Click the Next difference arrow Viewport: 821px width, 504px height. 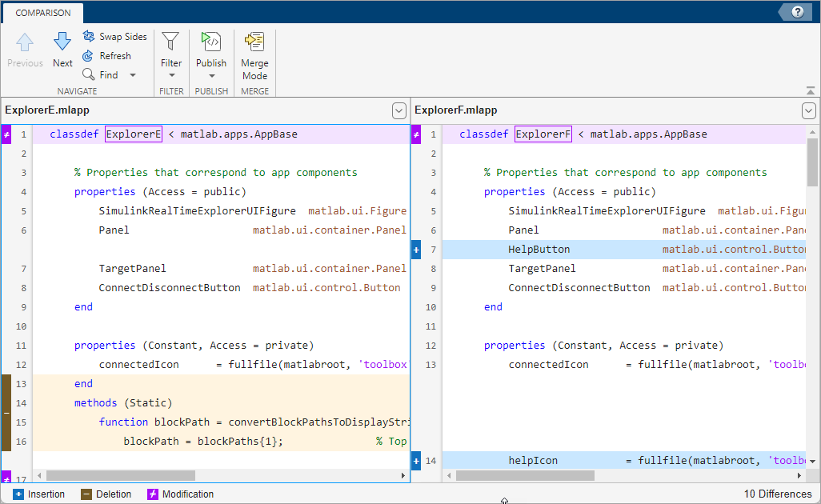click(62, 42)
